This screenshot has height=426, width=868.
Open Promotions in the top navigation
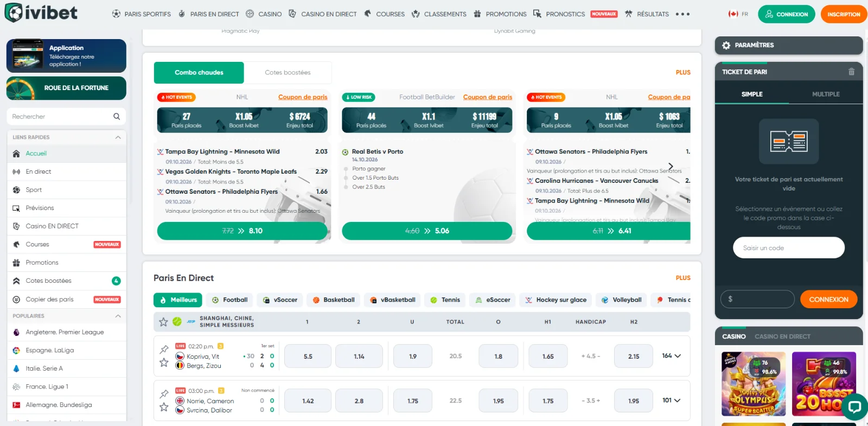click(500, 14)
